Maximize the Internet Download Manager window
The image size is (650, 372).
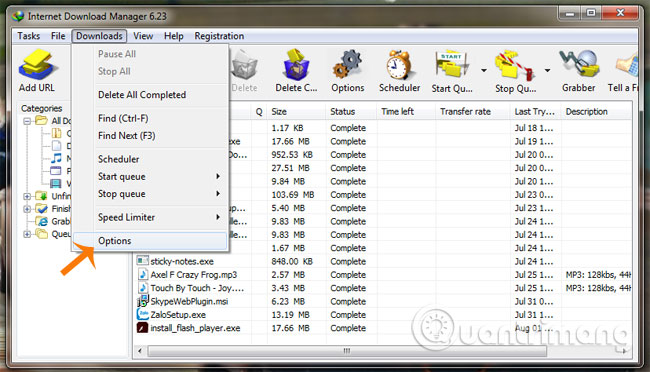591,13
